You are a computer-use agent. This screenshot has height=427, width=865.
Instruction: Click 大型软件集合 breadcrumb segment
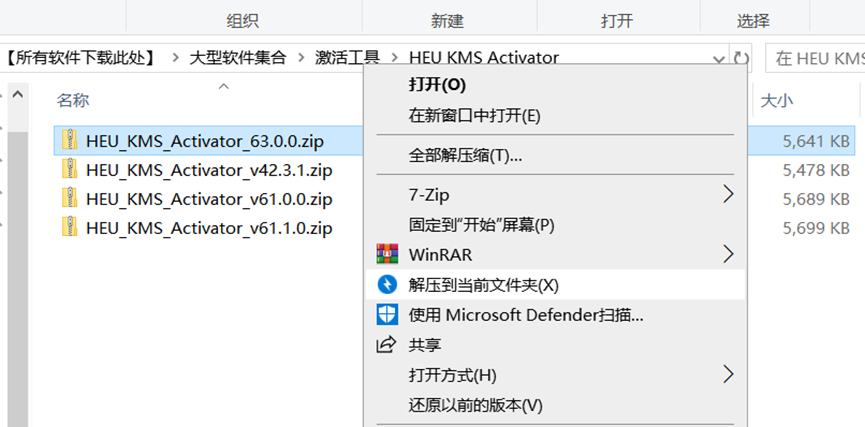tap(237, 58)
